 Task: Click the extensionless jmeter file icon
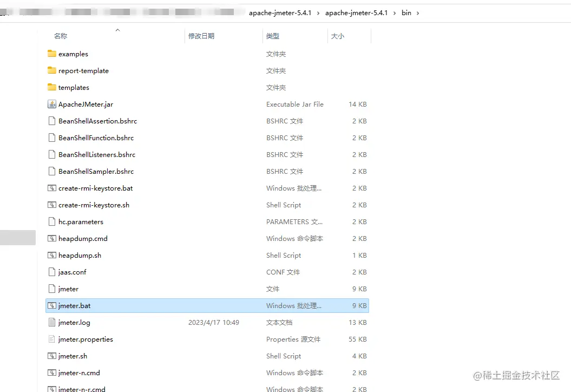(x=52, y=289)
